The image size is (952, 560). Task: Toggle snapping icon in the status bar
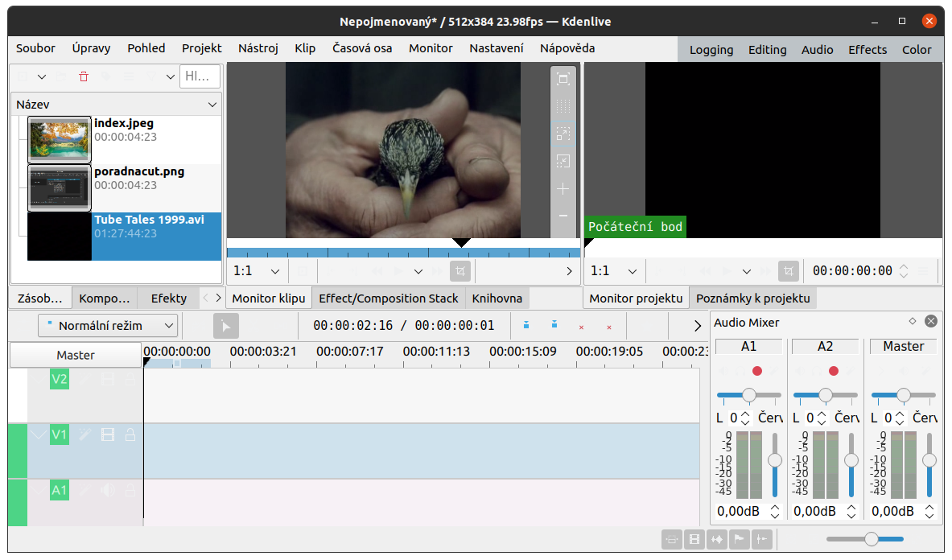761,539
